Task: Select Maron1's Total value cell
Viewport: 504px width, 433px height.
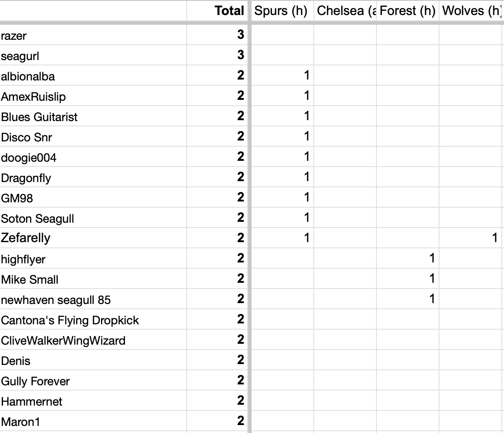Action: point(217,421)
